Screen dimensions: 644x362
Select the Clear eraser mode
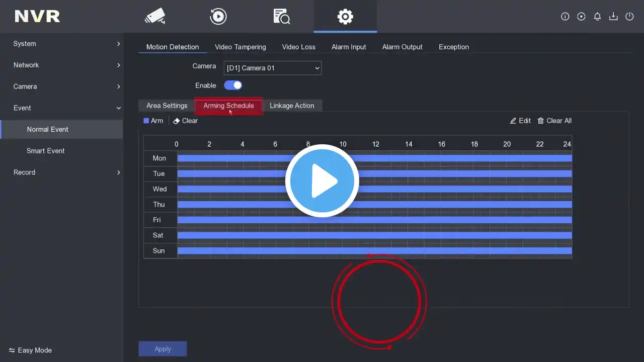tap(185, 121)
